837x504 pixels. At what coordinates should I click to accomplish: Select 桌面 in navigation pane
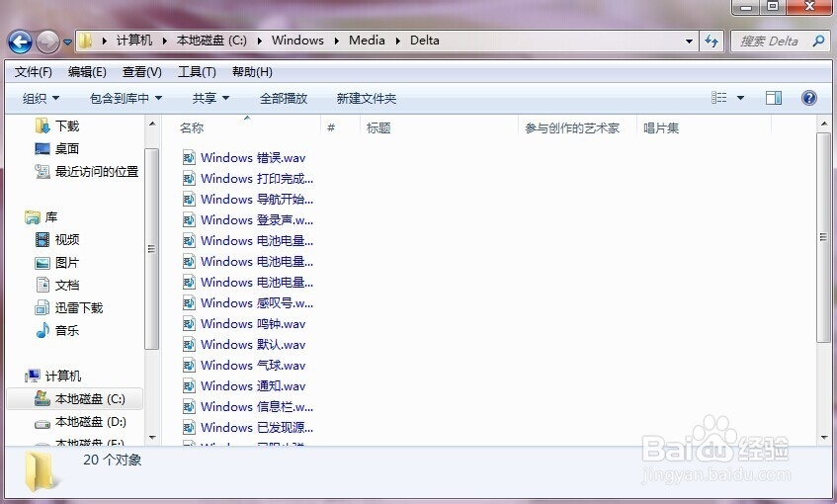tap(57, 148)
